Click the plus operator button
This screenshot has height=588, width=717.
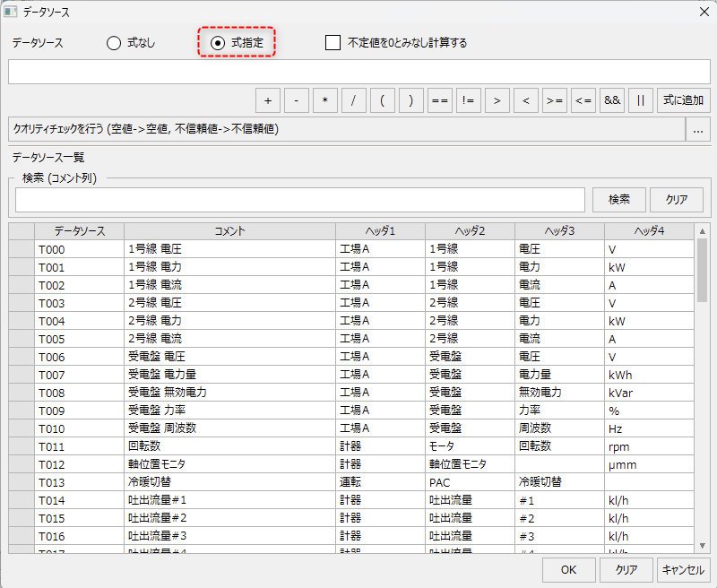click(x=267, y=100)
